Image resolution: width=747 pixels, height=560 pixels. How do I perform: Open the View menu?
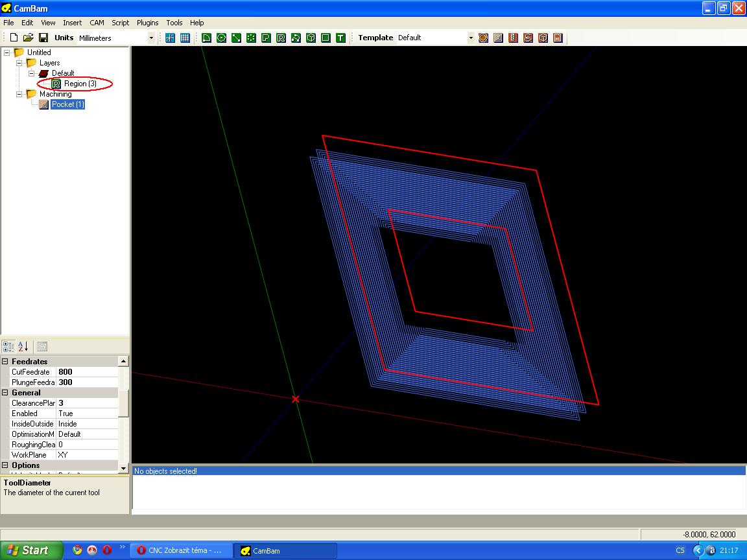point(48,23)
